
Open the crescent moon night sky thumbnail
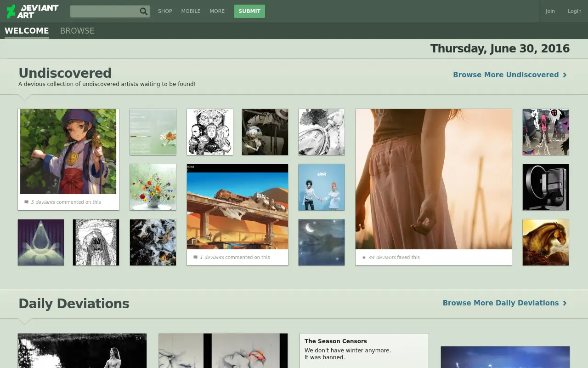322,242
